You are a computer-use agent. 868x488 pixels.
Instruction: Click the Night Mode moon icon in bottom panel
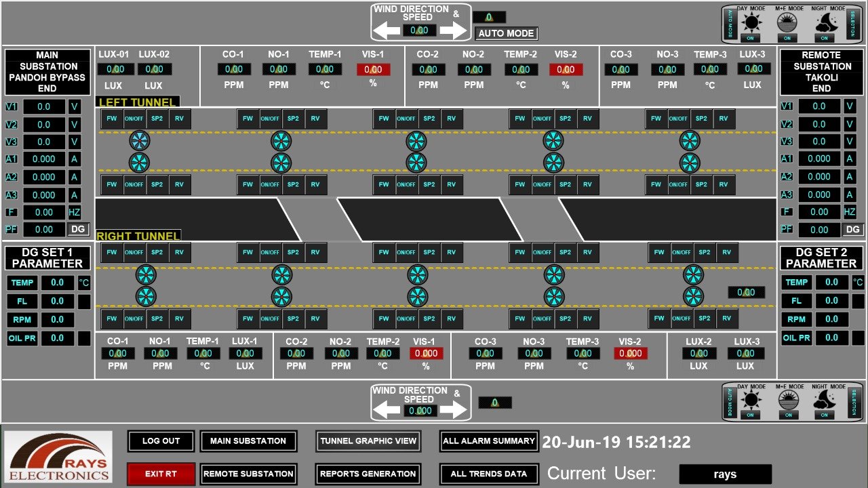coord(826,401)
